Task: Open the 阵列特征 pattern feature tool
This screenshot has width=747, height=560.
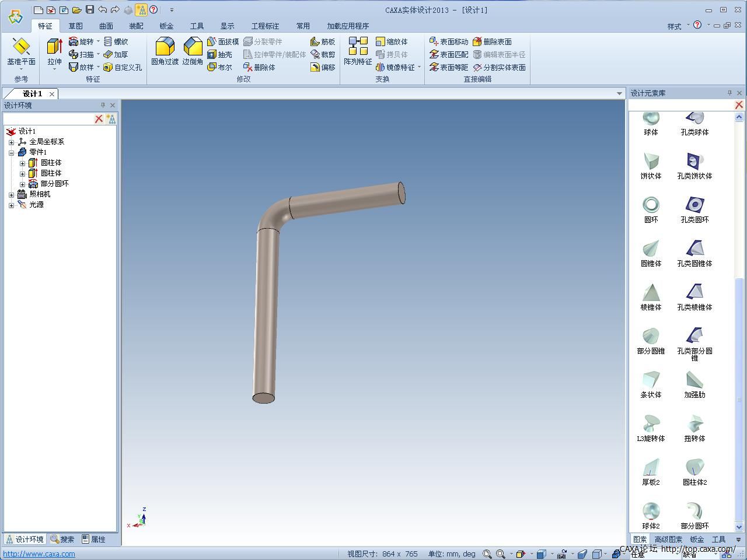Action: tap(358, 51)
